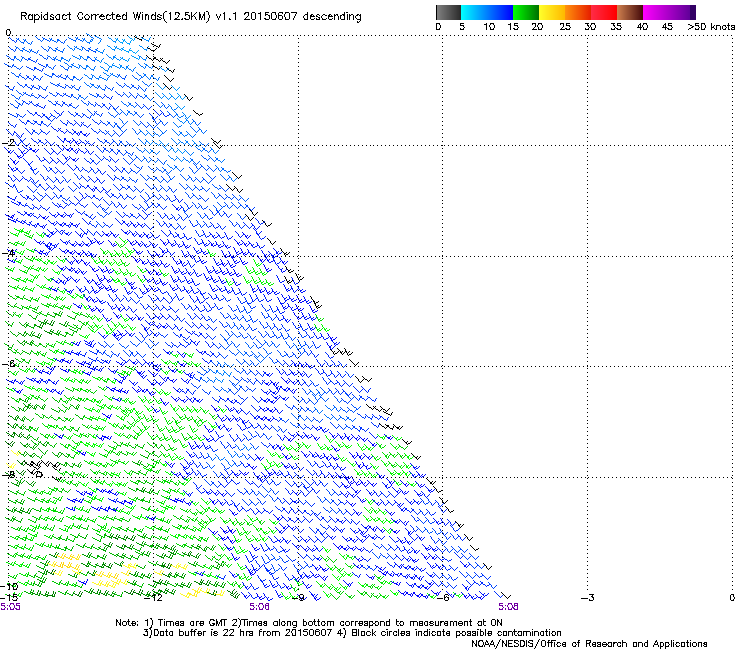This screenshot has width=740, height=650.
Task: Click the legend label '25' under color bar
Action: [565, 27]
